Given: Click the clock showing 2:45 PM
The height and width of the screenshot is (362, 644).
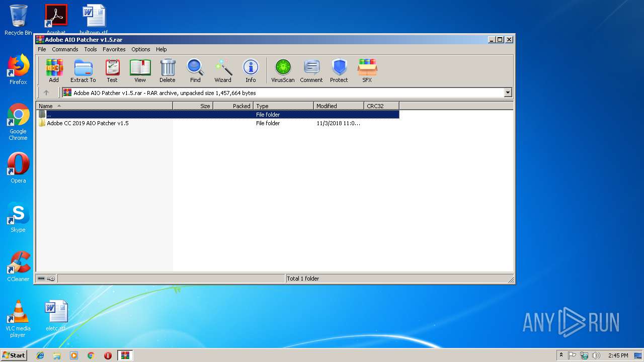Looking at the screenshot, I should 618,355.
